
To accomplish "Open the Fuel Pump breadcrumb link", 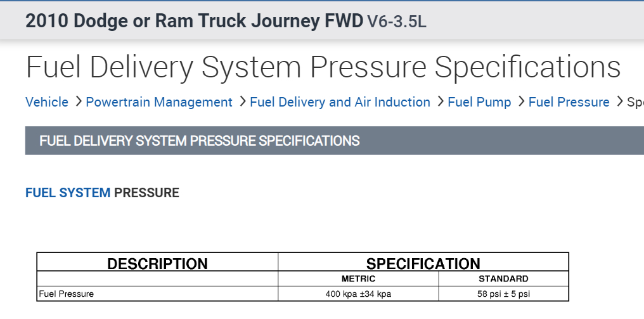I will [479, 102].
